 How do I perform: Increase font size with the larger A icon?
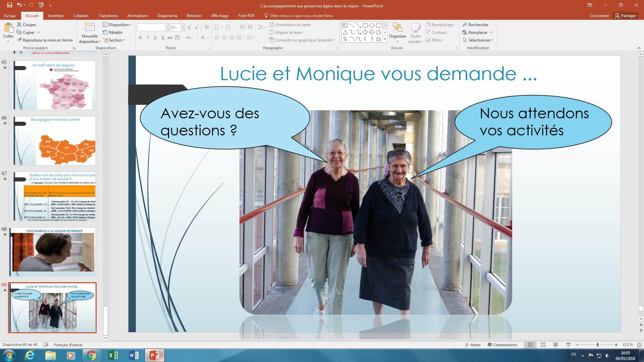click(x=189, y=27)
